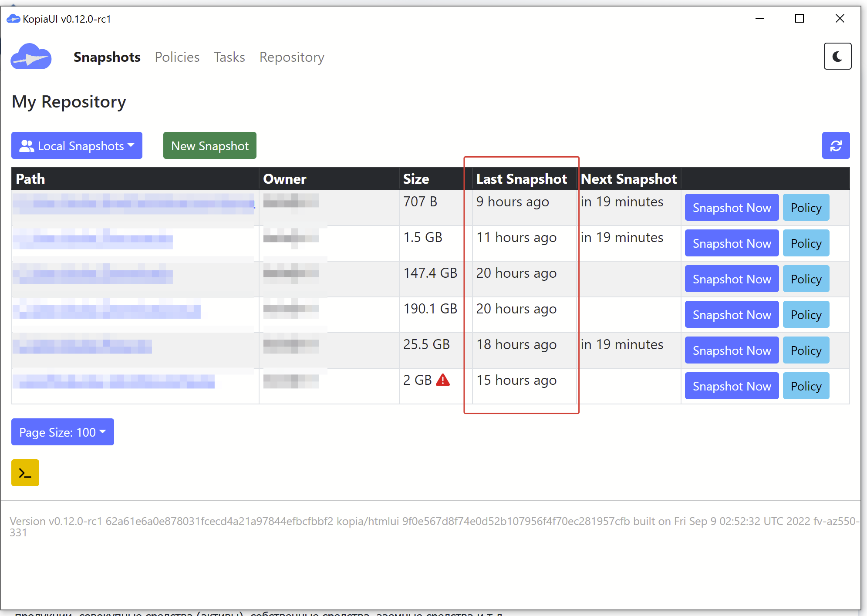Click the New Snapshot icon button

pyautogui.click(x=209, y=145)
